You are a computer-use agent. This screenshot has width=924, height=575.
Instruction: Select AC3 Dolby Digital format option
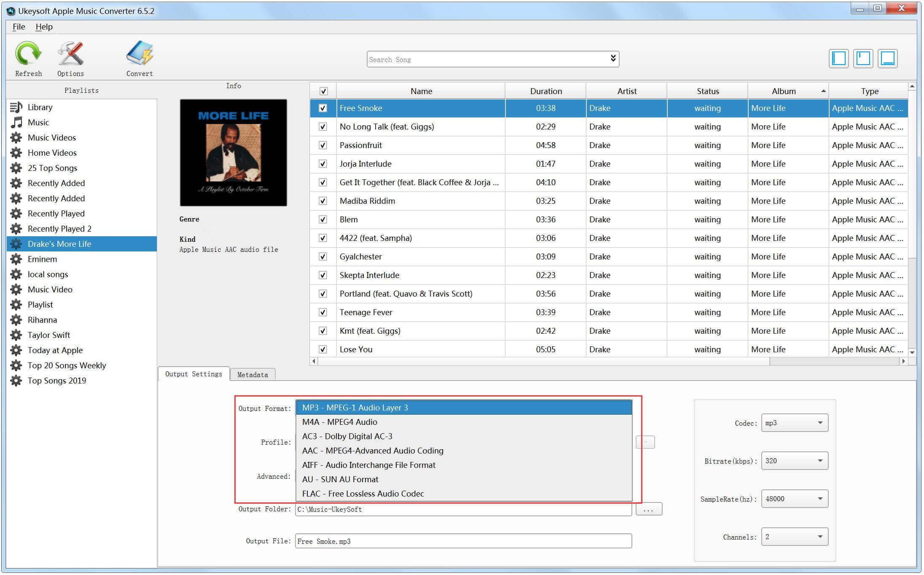tap(347, 436)
